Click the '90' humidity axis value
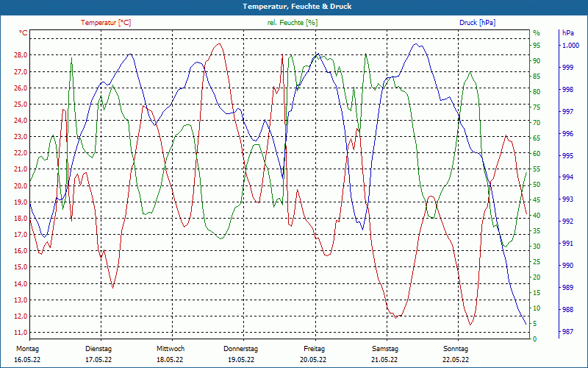Image resolution: width=588 pixels, height=368 pixels. (537, 61)
